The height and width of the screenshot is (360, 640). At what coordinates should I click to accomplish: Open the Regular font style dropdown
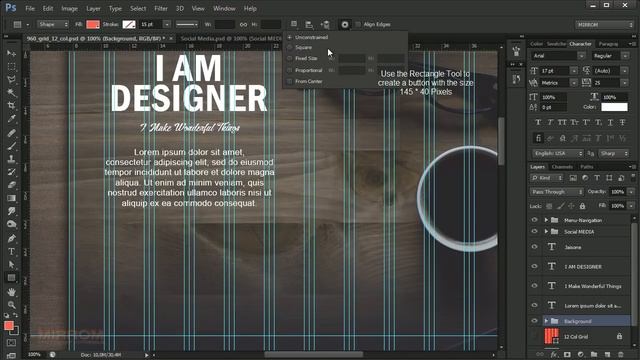625,56
